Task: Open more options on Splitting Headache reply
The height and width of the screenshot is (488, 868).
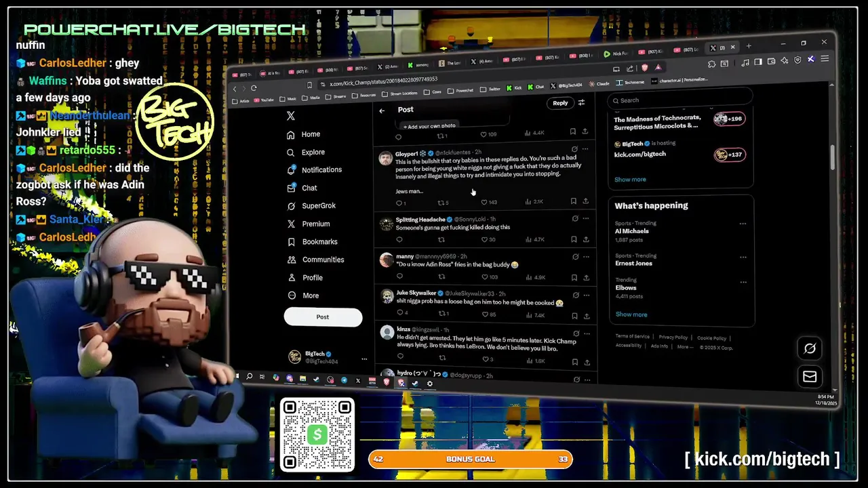Action: (x=586, y=218)
